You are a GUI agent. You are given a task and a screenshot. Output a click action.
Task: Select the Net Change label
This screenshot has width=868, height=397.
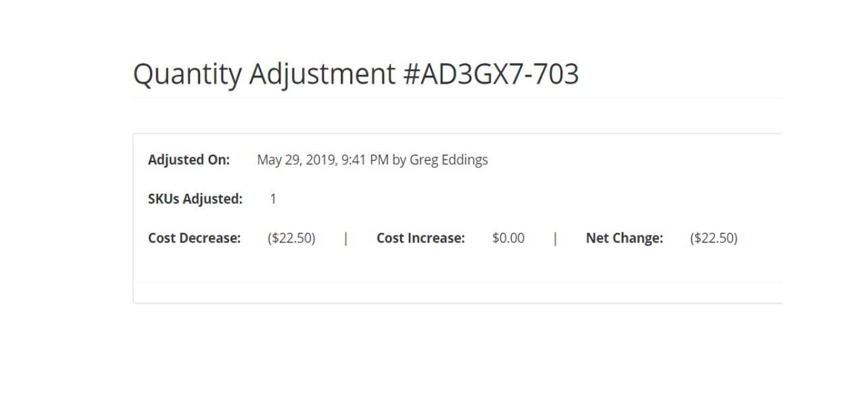[624, 238]
